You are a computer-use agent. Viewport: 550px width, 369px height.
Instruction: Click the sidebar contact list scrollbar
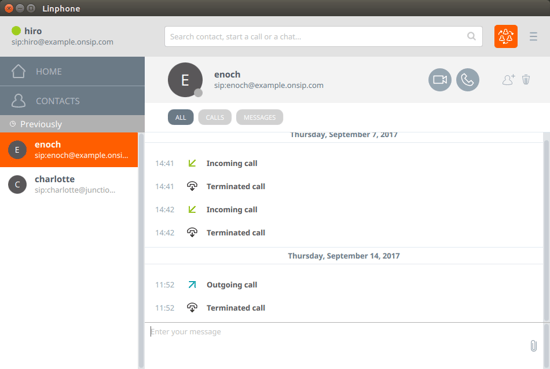141,251
